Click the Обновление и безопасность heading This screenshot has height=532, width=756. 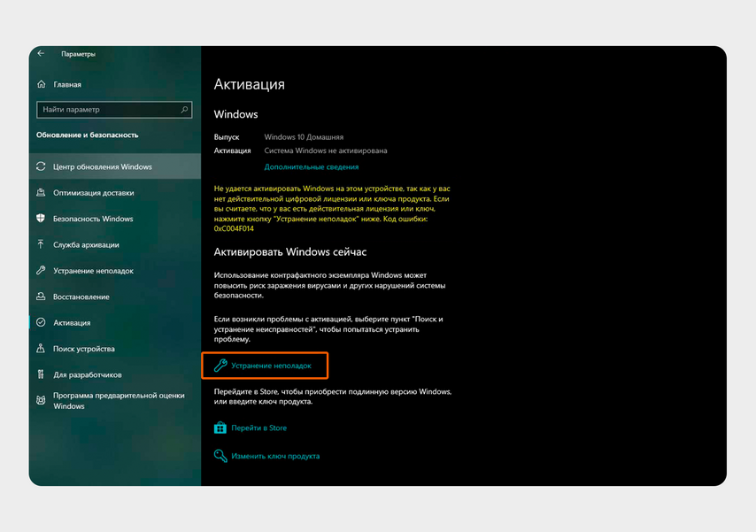pos(88,135)
